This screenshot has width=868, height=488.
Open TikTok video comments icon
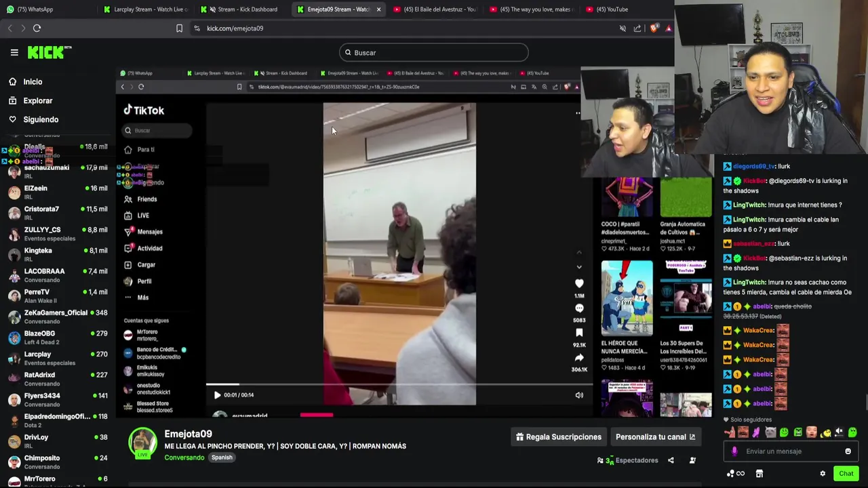point(579,308)
